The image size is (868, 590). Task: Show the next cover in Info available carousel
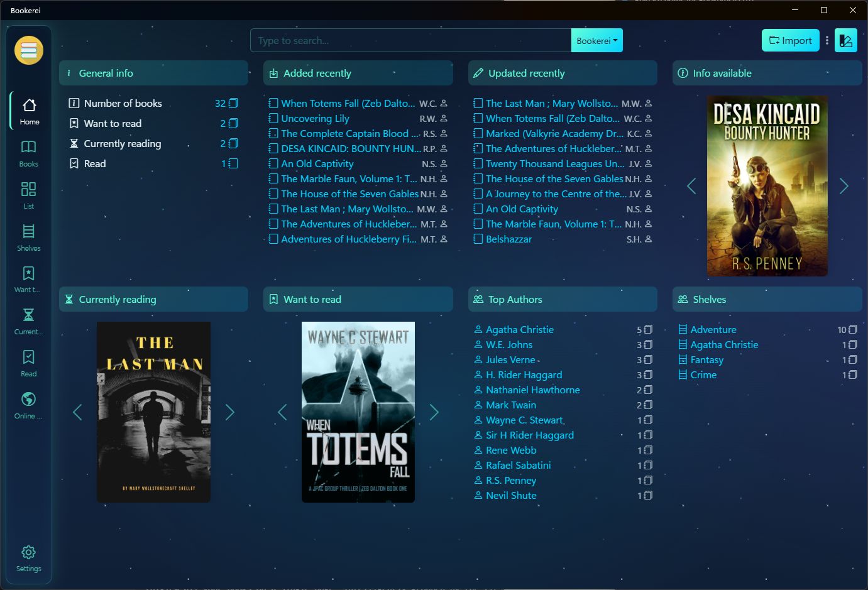click(x=843, y=186)
